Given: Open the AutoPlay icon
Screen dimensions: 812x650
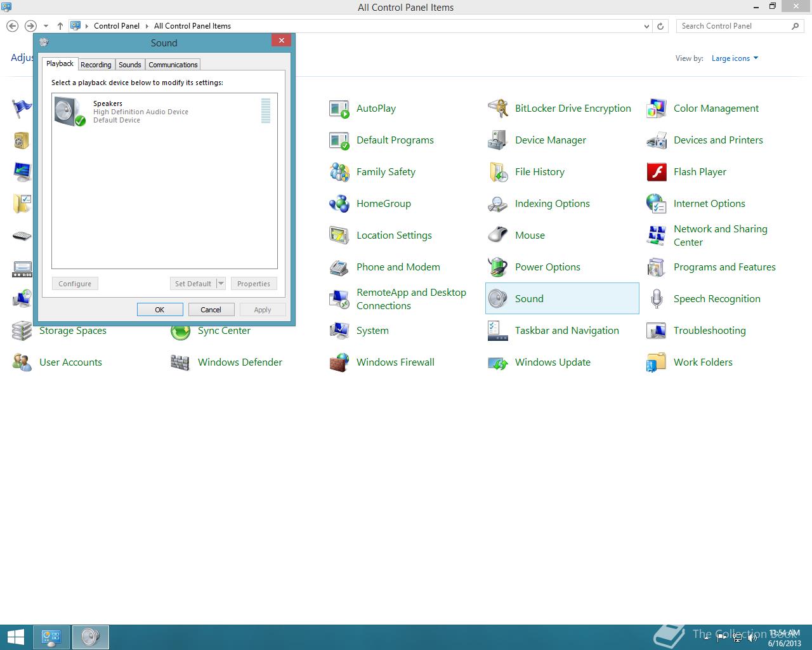Looking at the screenshot, I should (339, 109).
